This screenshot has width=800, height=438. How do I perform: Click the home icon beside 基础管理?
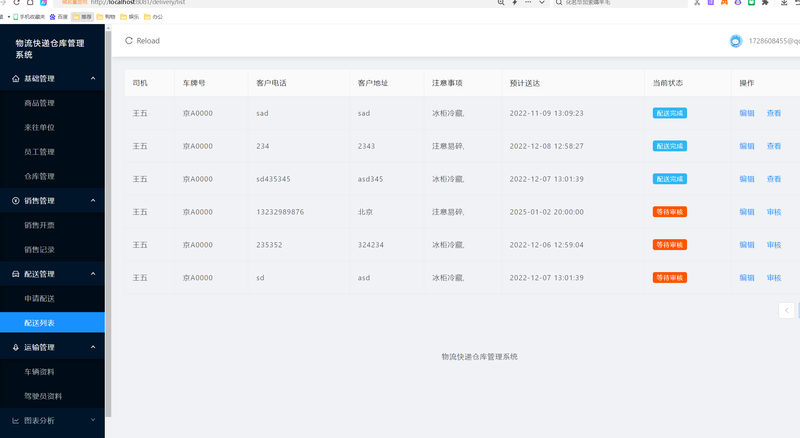pos(16,79)
